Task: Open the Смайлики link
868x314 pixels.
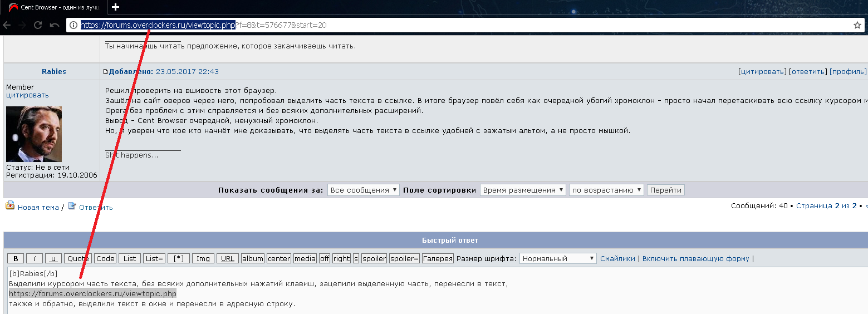Action: pyautogui.click(x=617, y=258)
